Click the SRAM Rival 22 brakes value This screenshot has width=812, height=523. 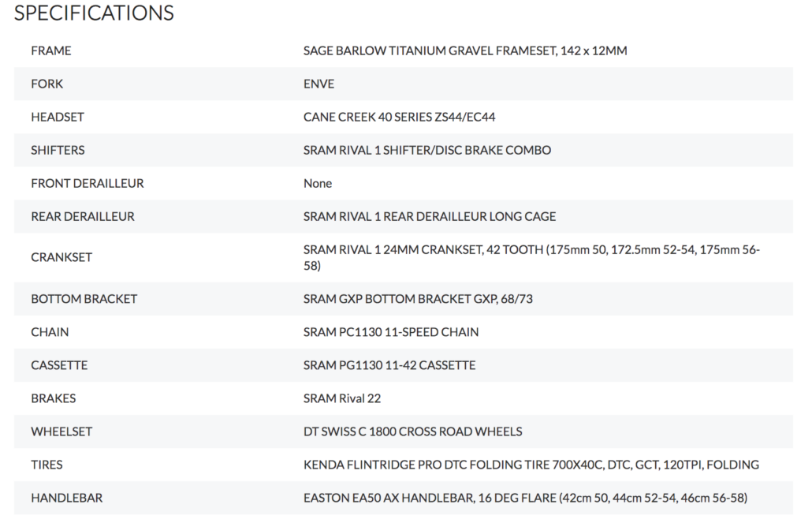click(342, 398)
